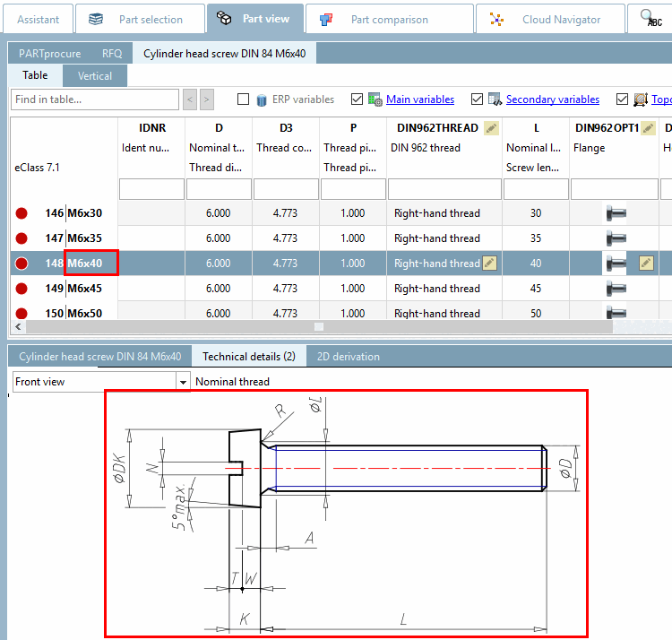The width and height of the screenshot is (672, 640).
Task: Click the Find in table search field
Action: click(95, 99)
